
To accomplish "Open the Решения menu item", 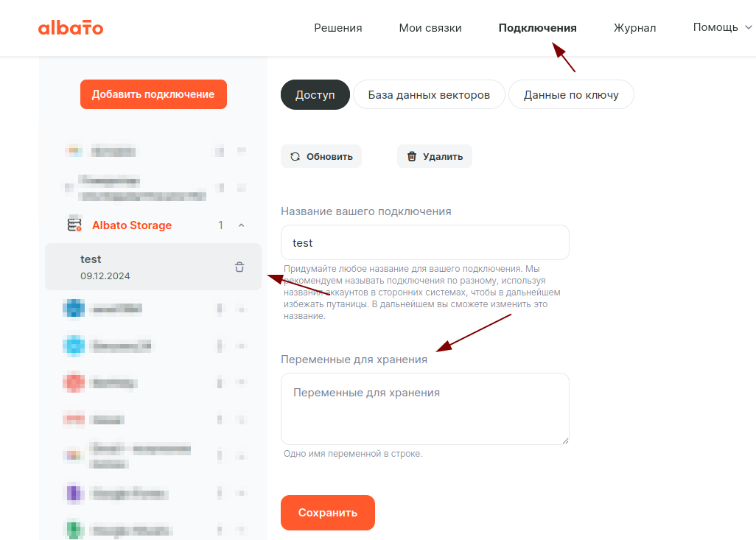I will [338, 28].
